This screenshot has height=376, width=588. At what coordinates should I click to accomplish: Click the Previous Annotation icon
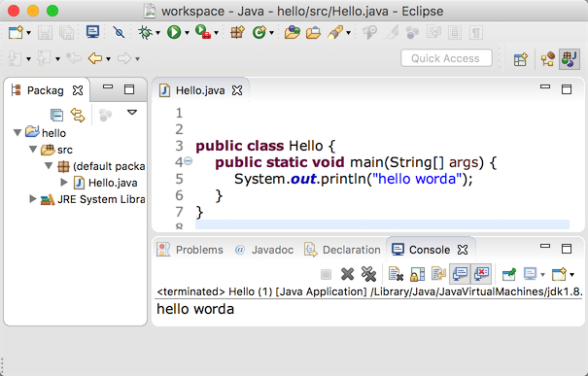(x=44, y=58)
